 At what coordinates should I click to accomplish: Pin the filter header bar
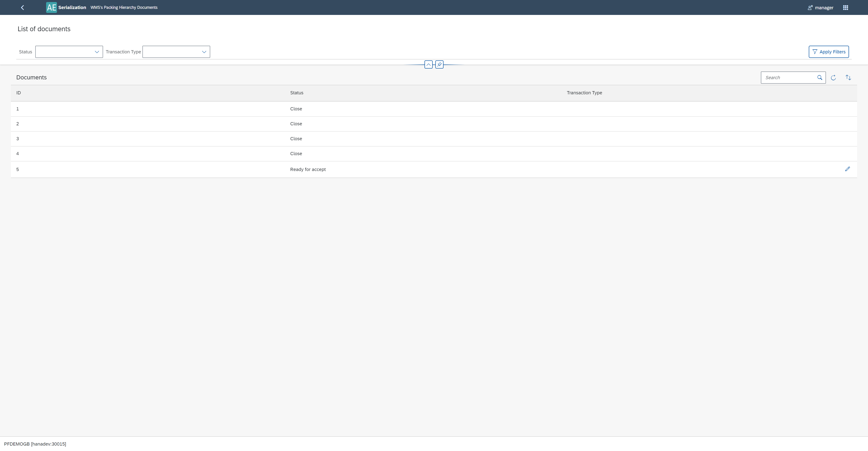coord(439,64)
